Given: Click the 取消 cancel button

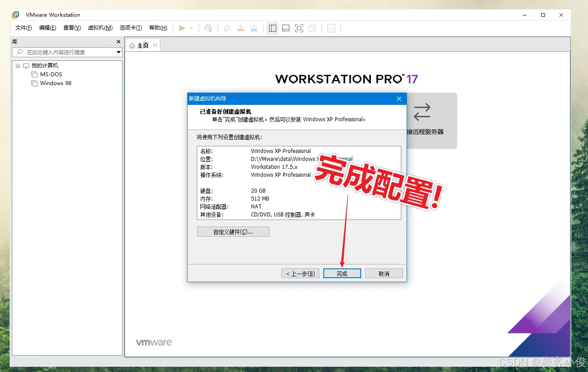Looking at the screenshot, I should [x=384, y=274].
